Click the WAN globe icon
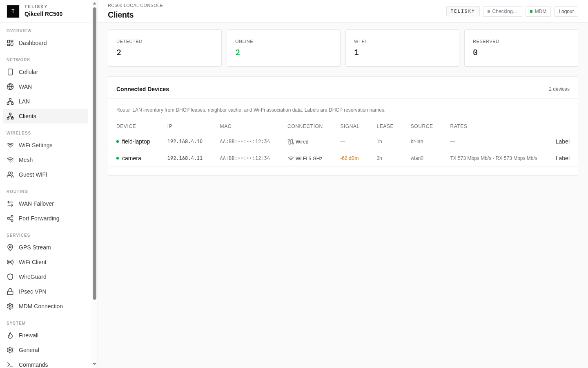Screen dimensions: 588x368 click(x=10, y=87)
